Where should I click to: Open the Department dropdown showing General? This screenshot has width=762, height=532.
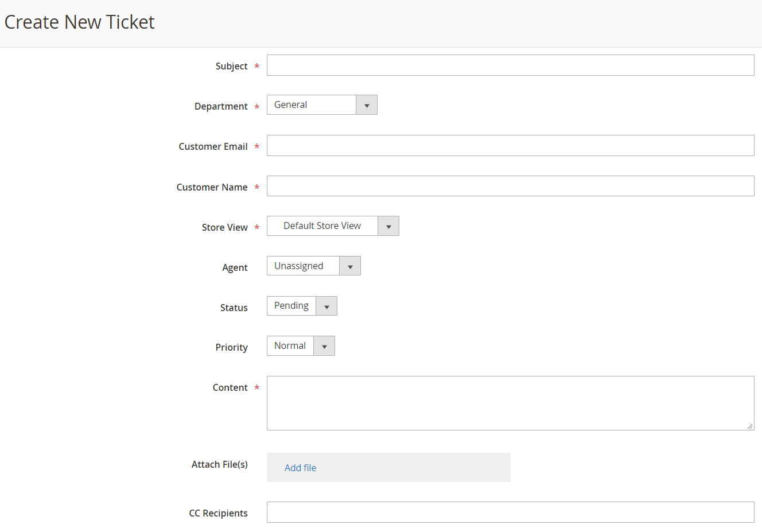(x=322, y=105)
